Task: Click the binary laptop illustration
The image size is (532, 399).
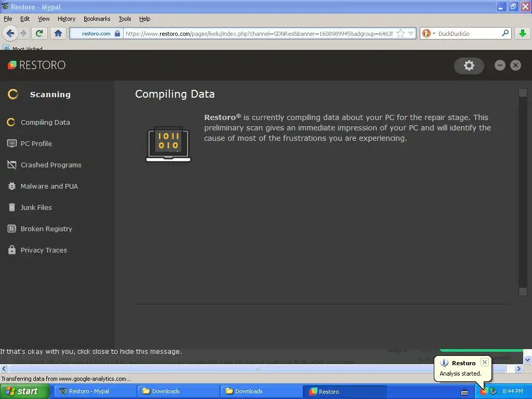Action: click(x=168, y=144)
